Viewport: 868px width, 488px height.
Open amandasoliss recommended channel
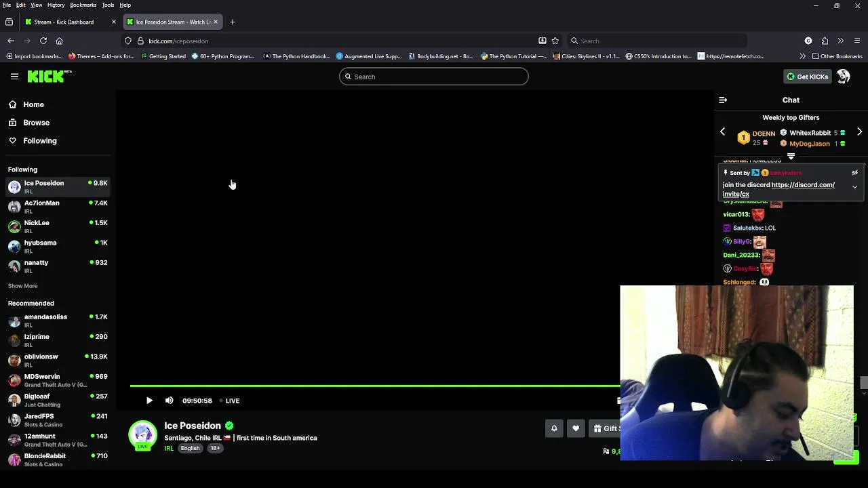click(x=58, y=321)
